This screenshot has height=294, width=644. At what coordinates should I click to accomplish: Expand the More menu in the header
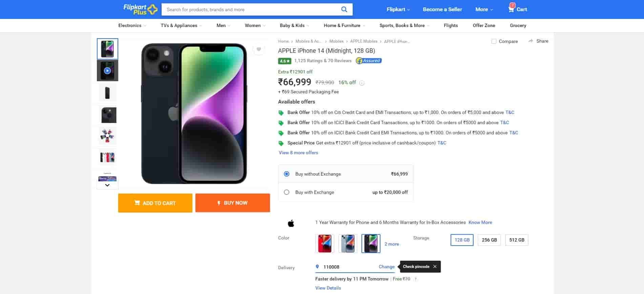tap(484, 9)
